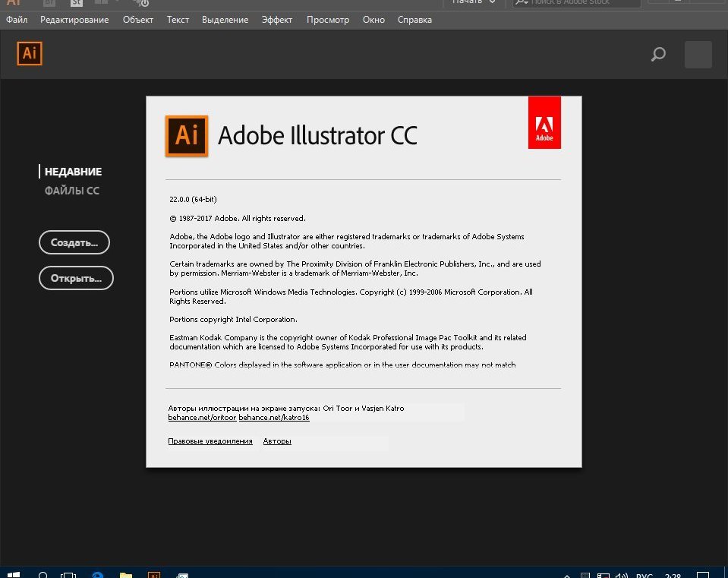Click the Illustrator Ai logo on the start screen
Viewport: 728px width, 578px height.
coord(30,53)
